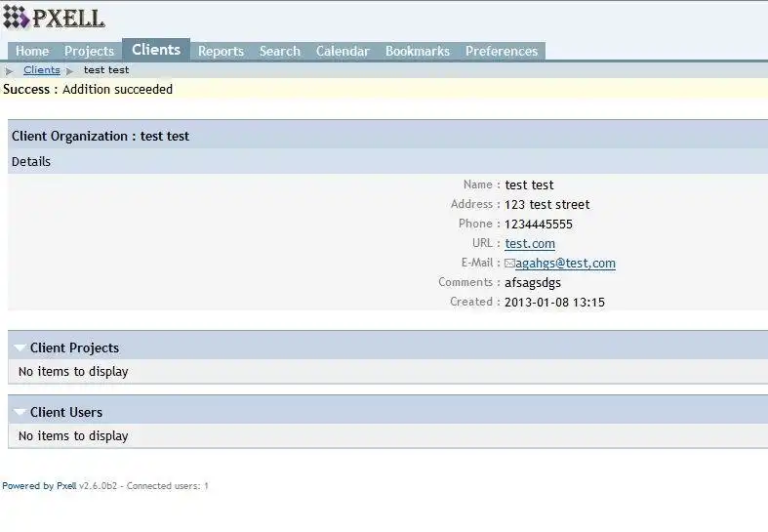Click the breadcrumb arrow before test test
768x532 pixels.
(69, 71)
